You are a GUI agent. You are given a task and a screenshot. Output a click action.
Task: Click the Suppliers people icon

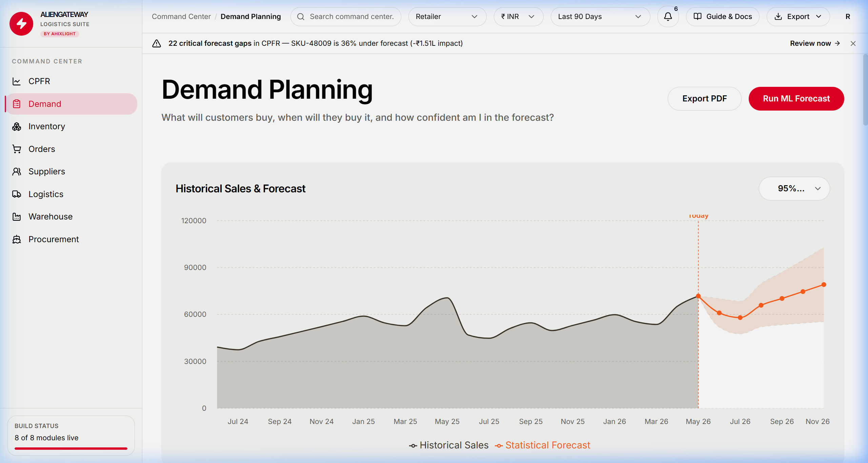click(17, 172)
